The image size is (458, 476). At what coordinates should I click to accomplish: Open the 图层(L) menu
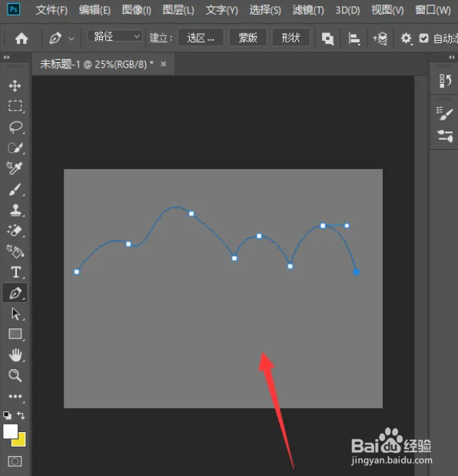coord(178,10)
